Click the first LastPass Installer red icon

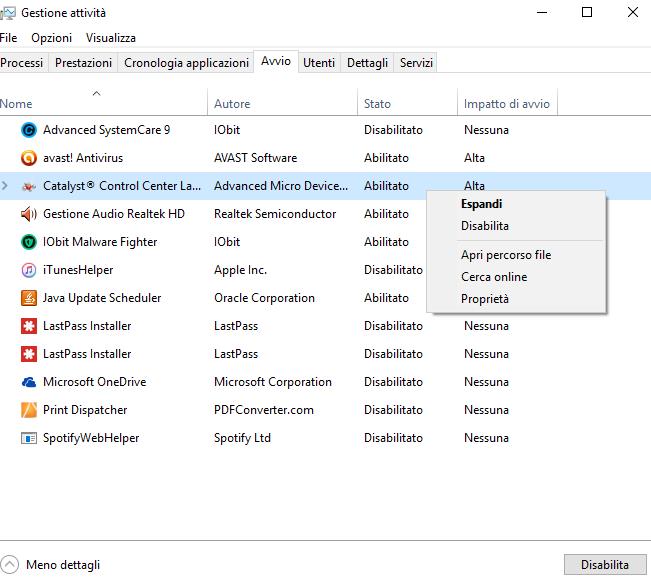coord(29,326)
